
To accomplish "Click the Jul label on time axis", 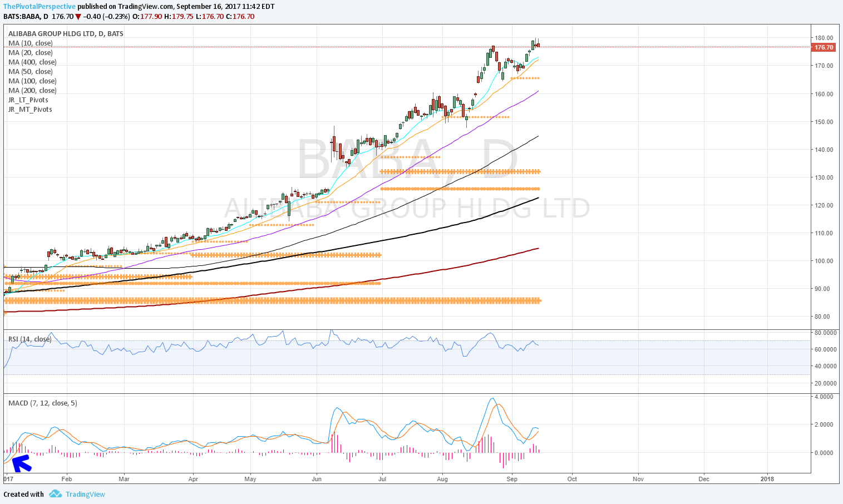I will click(382, 479).
